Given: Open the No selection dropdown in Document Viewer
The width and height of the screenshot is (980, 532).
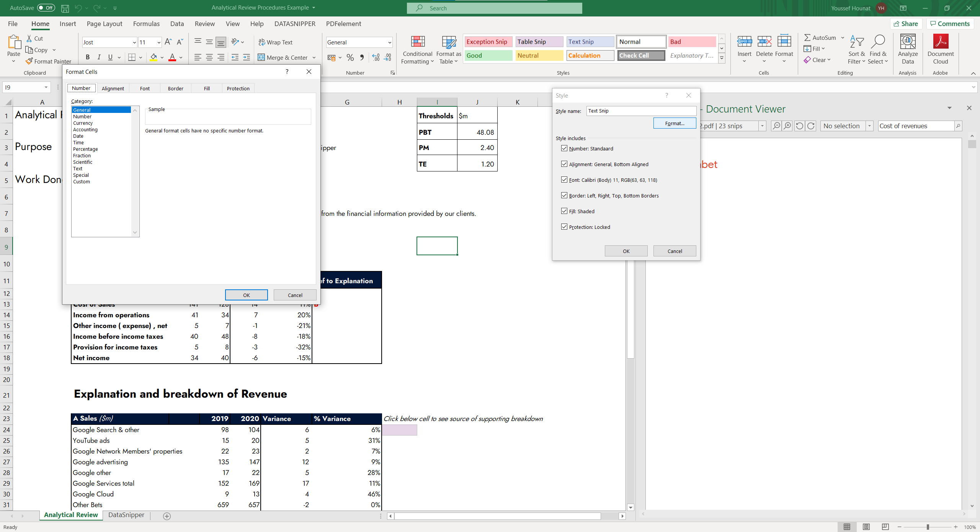Looking at the screenshot, I should (869, 126).
